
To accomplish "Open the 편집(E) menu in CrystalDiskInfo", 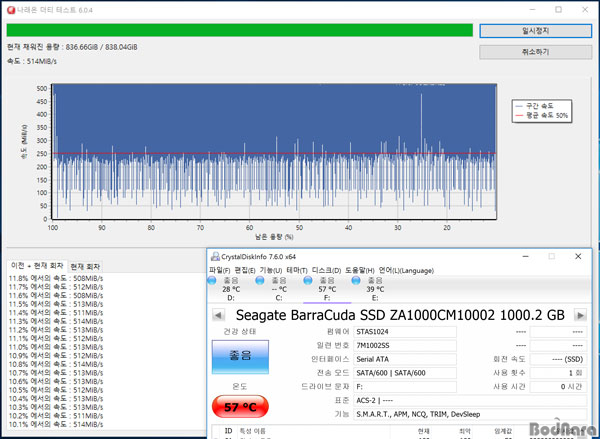I will (245, 271).
